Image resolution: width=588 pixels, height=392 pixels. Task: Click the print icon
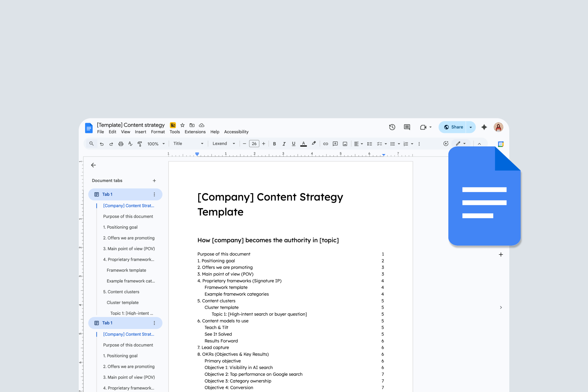[x=121, y=144]
